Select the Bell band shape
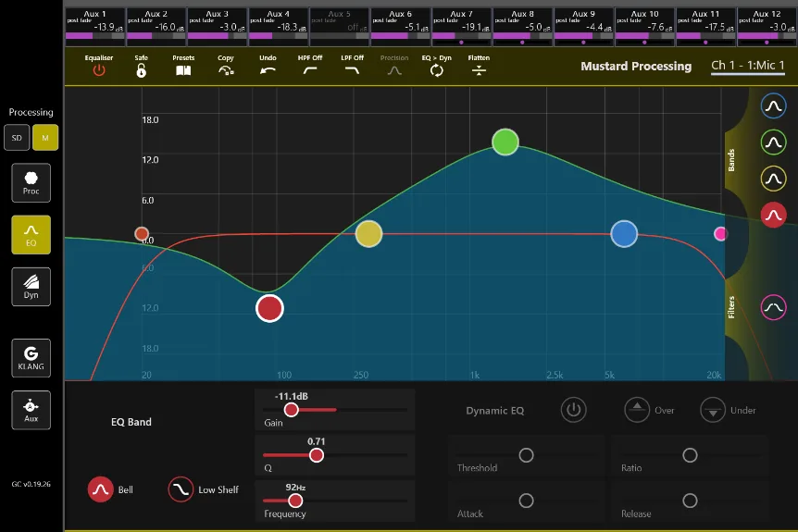 coord(100,489)
